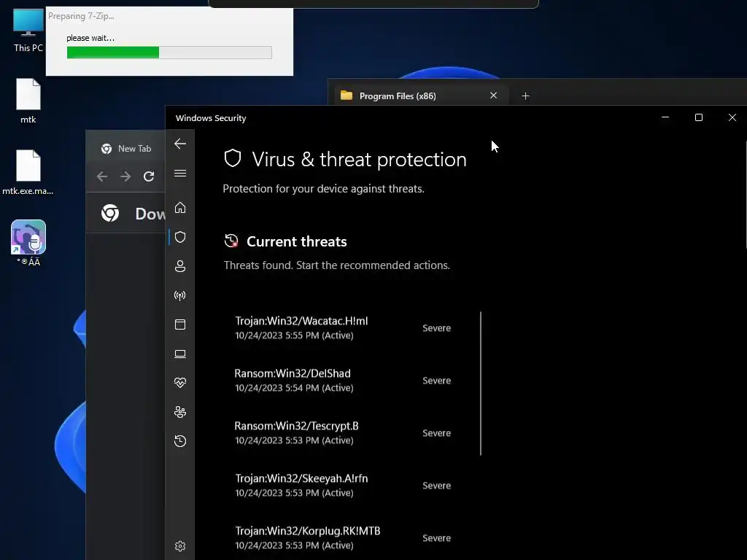Select the This PC desktop icon
The width and height of the screenshot is (747, 560).
tap(28, 31)
